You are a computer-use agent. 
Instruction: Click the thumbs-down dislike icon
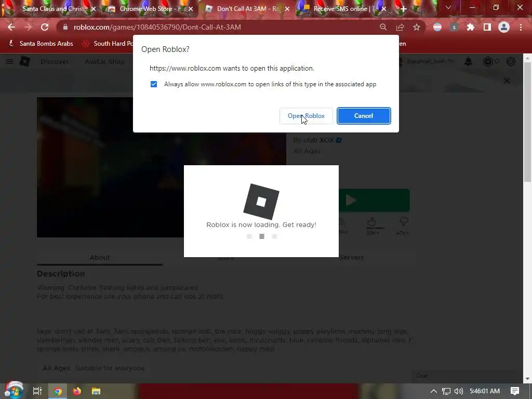coord(403,222)
